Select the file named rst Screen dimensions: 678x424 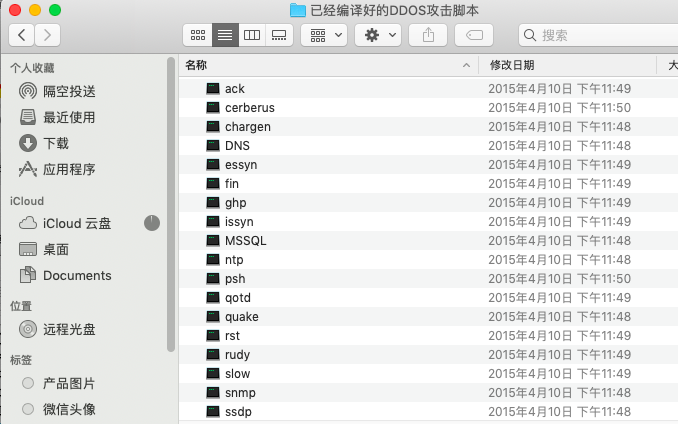click(232, 336)
